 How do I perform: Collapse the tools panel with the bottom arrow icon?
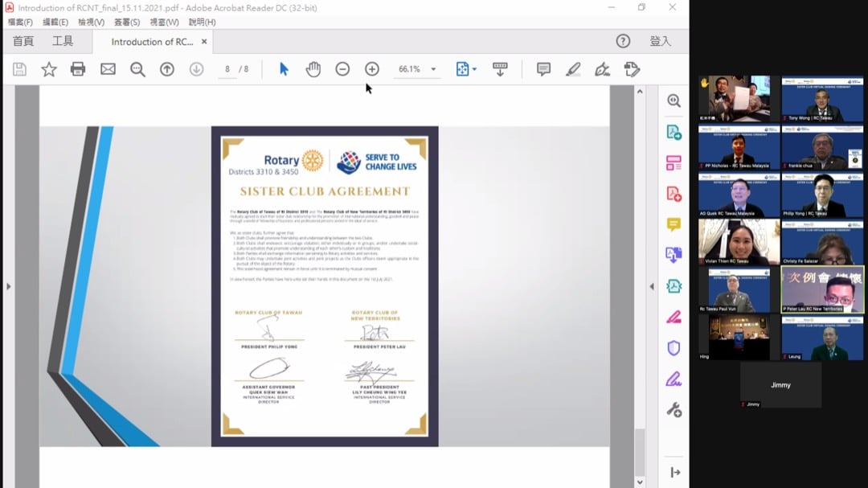(x=675, y=473)
